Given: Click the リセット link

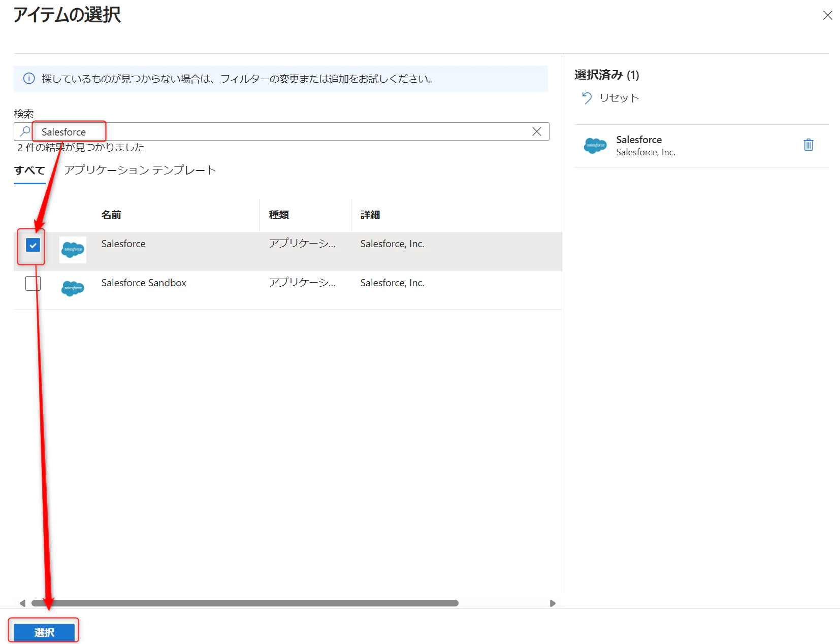Looking at the screenshot, I should [x=619, y=98].
